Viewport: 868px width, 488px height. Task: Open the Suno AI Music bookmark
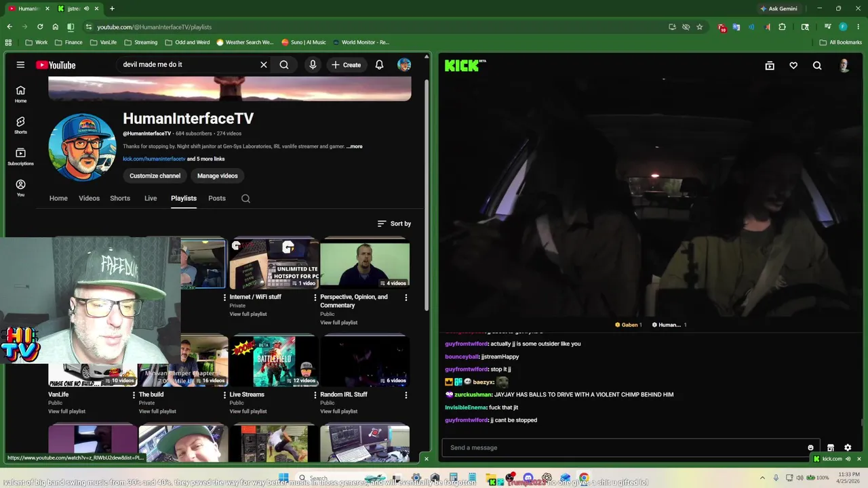click(304, 42)
